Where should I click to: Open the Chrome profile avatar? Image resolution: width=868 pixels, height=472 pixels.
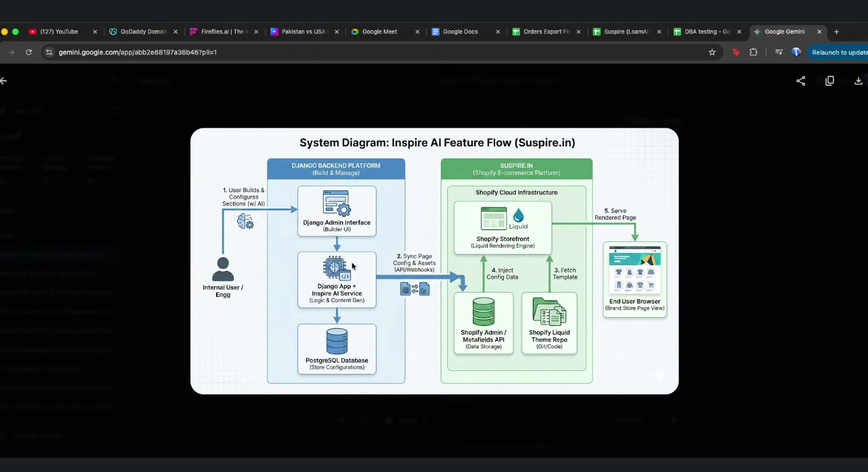pyautogui.click(x=796, y=52)
